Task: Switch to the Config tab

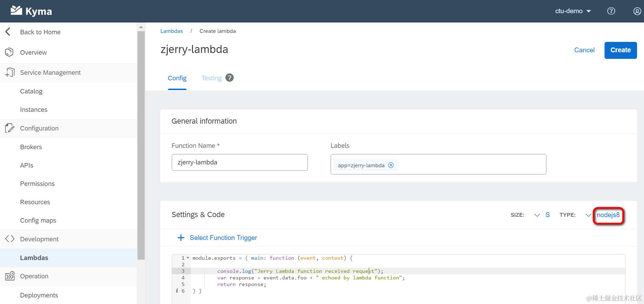Action: click(x=177, y=78)
